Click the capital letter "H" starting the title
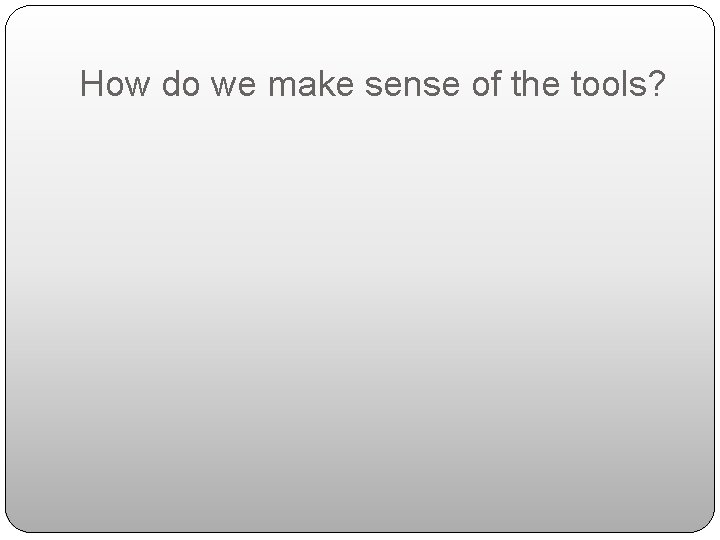The height and width of the screenshot is (540, 720). pos(90,83)
